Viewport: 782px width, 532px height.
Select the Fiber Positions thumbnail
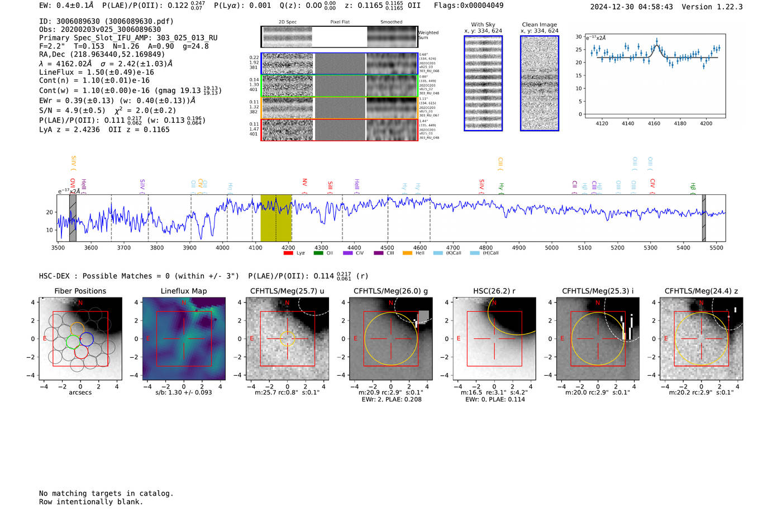(x=80, y=339)
